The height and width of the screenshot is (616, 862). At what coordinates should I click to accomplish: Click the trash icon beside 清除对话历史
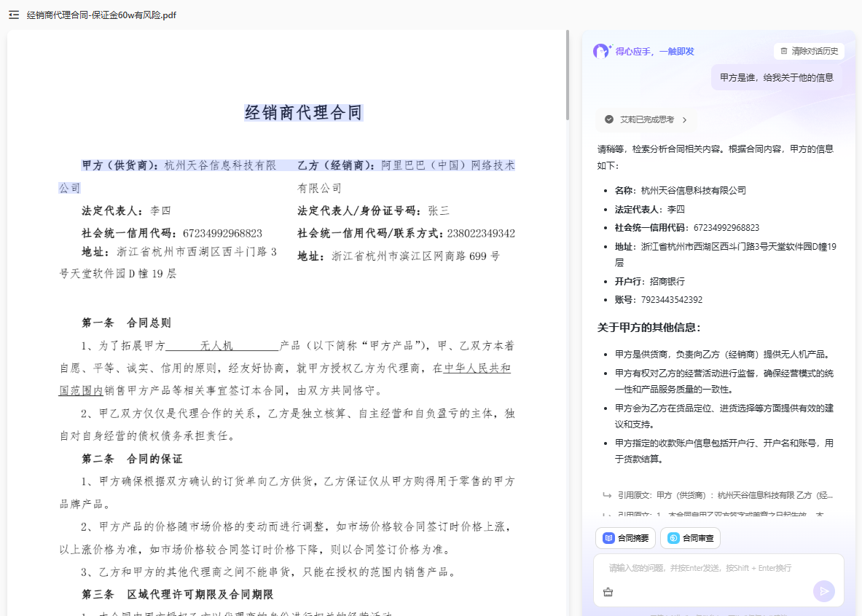pos(784,51)
